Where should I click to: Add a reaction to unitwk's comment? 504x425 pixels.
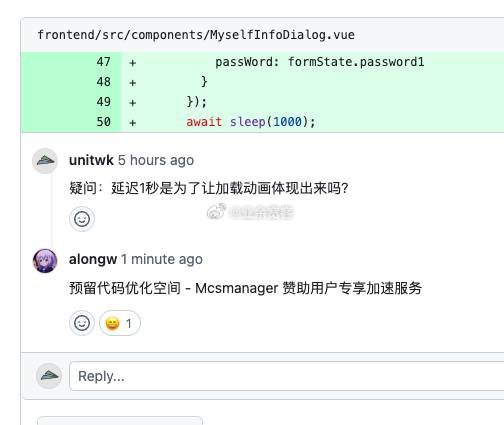click(82, 219)
